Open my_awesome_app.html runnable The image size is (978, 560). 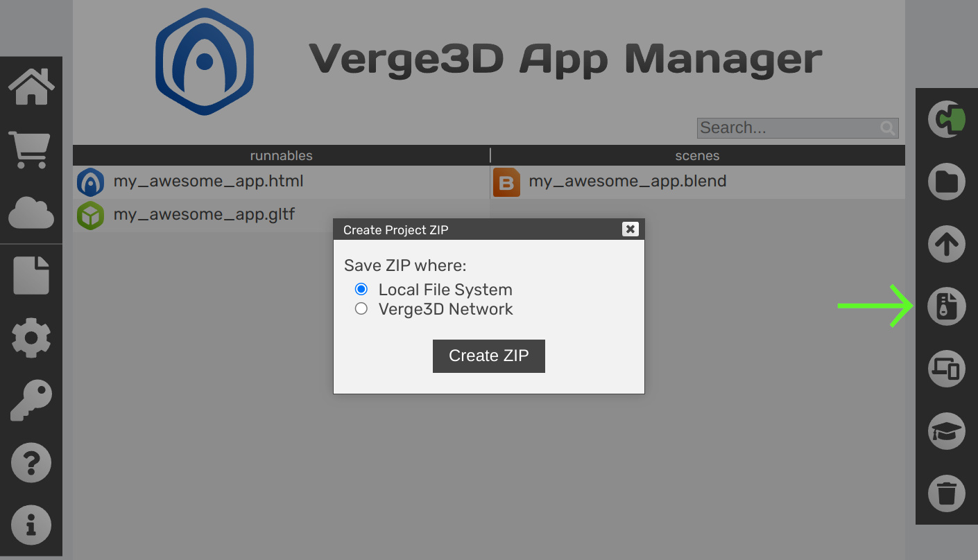[x=209, y=182]
